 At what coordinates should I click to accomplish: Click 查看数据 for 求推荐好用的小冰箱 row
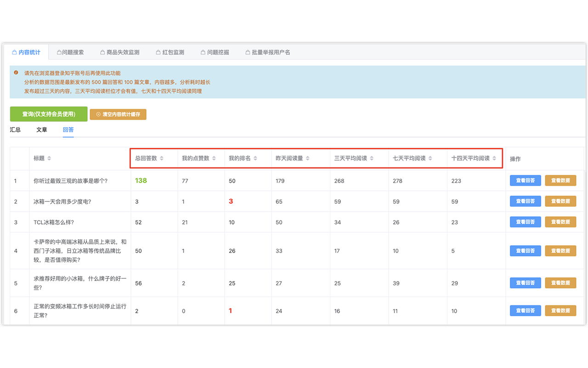coord(560,283)
